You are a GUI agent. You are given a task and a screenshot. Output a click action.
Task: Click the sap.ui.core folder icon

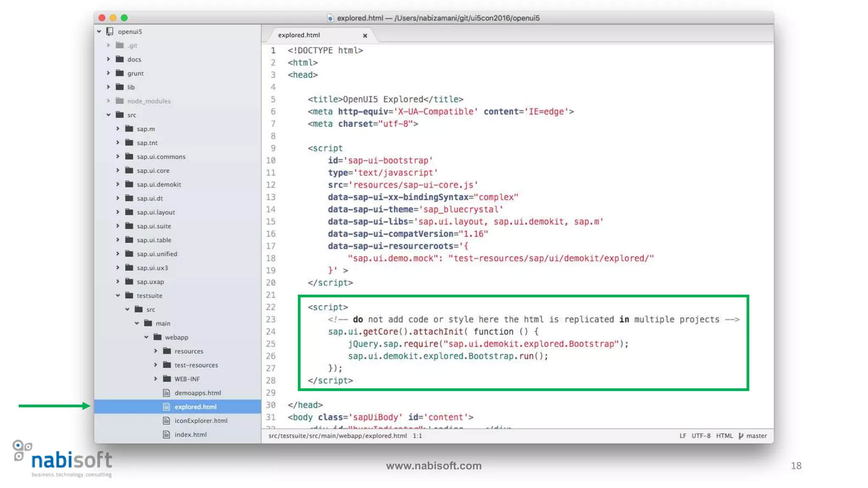[x=129, y=170]
